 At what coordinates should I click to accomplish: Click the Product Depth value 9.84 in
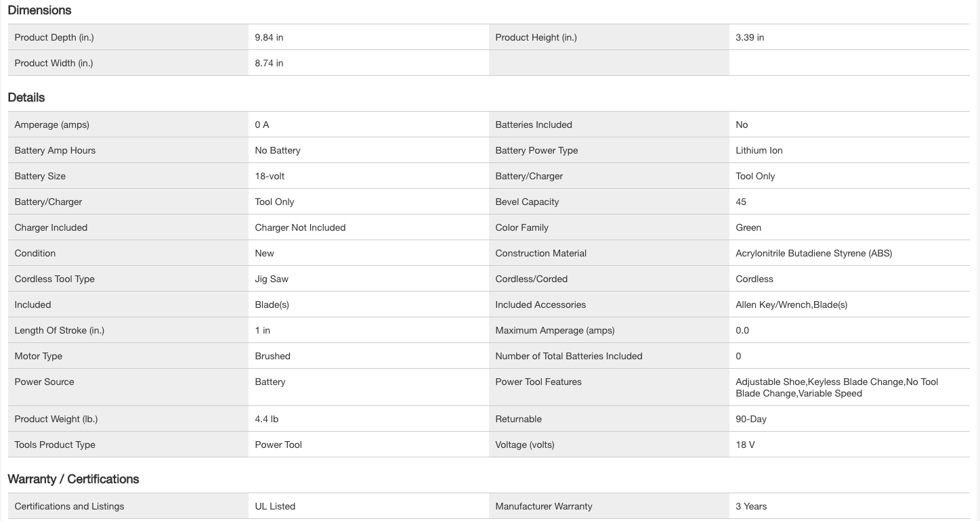tap(269, 37)
